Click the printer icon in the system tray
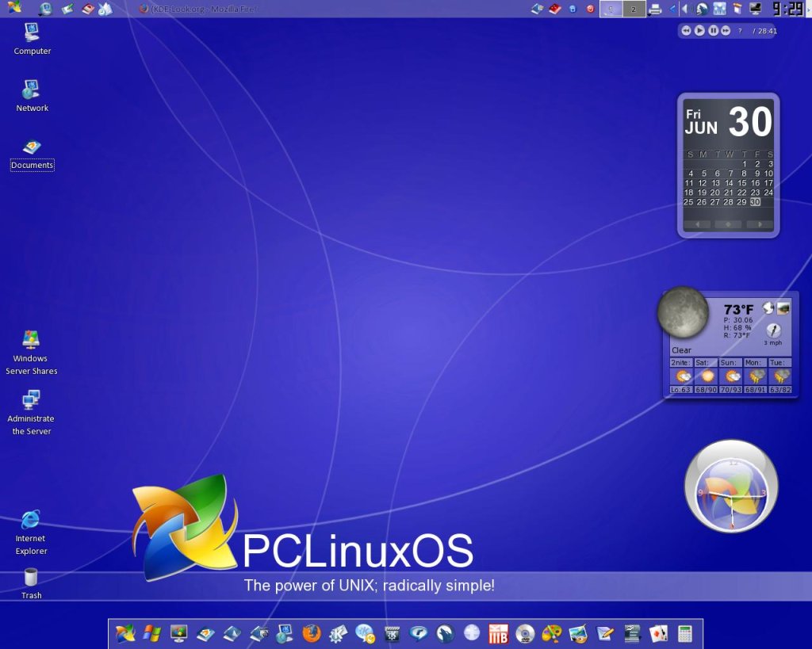The image size is (812, 649). point(655,9)
